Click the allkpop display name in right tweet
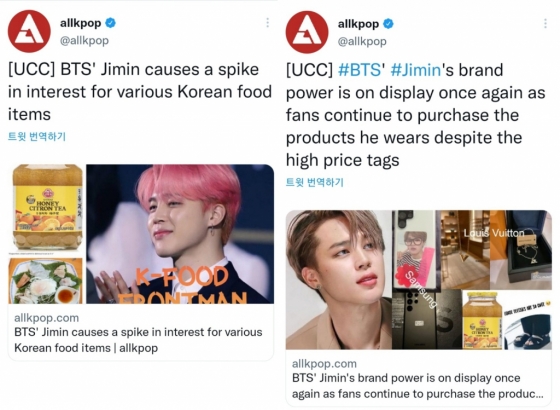The image size is (560, 410). pyautogui.click(x=358, y=24)
